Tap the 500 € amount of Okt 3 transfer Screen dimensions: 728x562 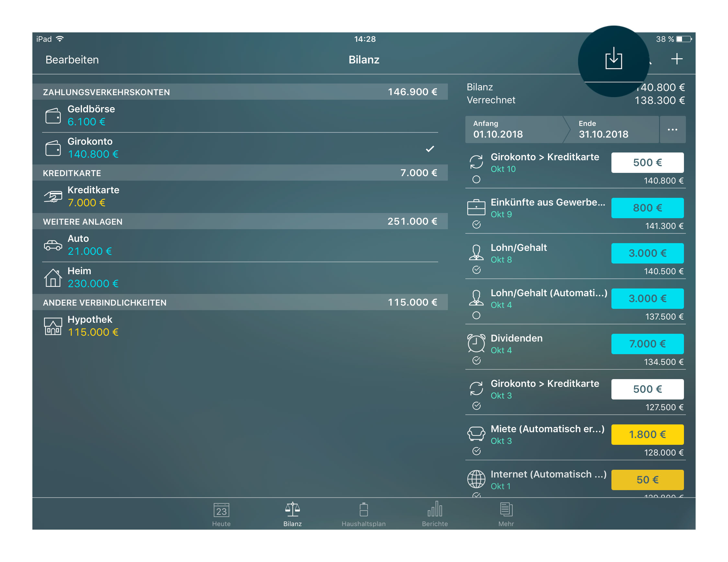click(x=647, y=389)
